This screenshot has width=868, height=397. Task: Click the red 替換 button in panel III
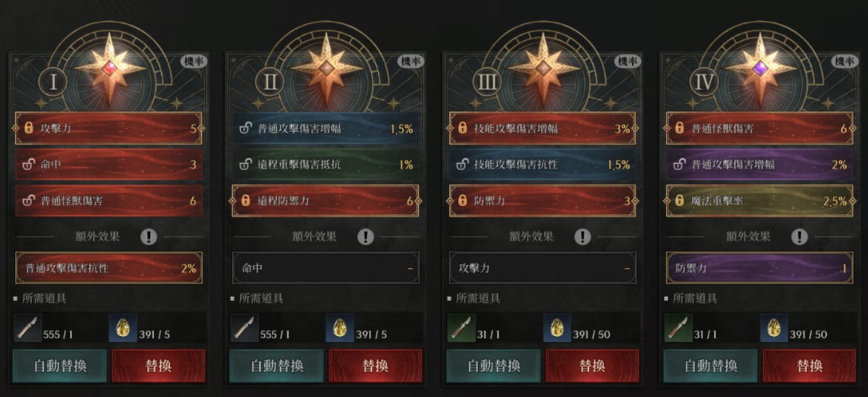point(592,366)
